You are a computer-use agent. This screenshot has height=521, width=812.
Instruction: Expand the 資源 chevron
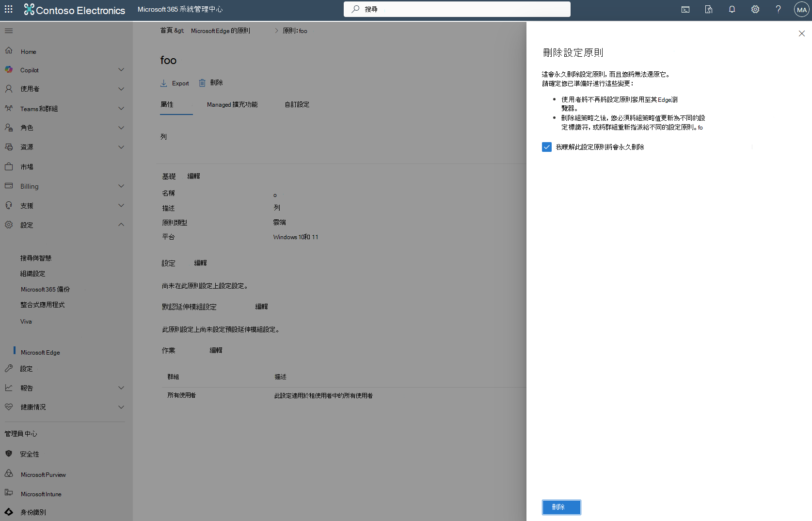coord(121,147)
